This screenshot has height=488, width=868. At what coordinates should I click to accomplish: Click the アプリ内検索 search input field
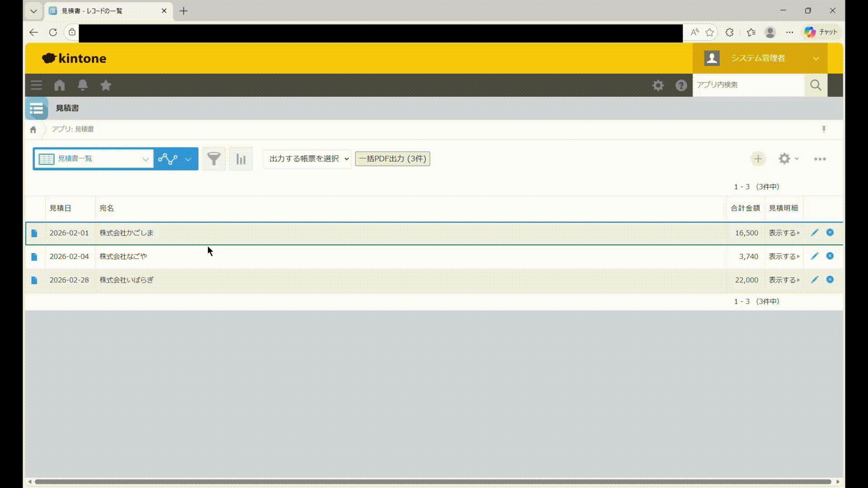point(748,85)
